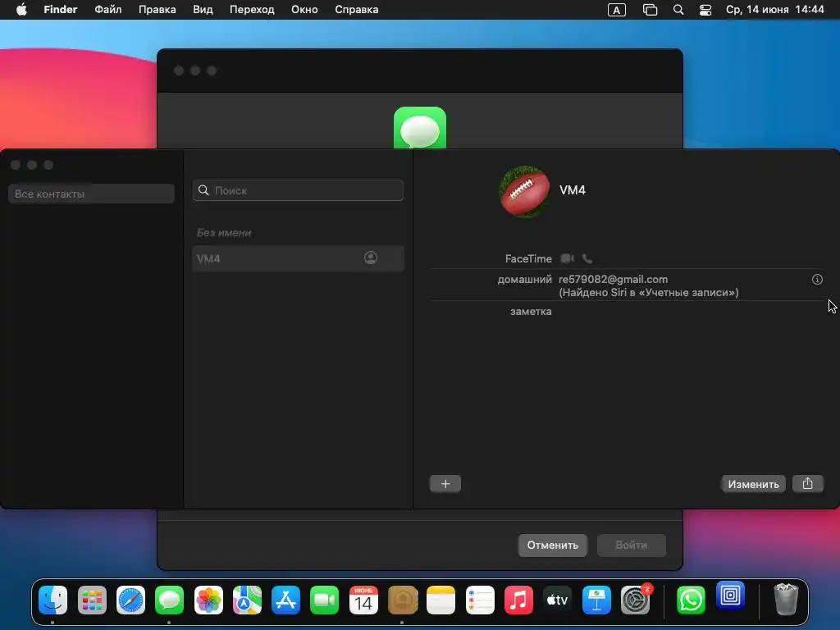Click the Изменить button

[x=753, y=484]
